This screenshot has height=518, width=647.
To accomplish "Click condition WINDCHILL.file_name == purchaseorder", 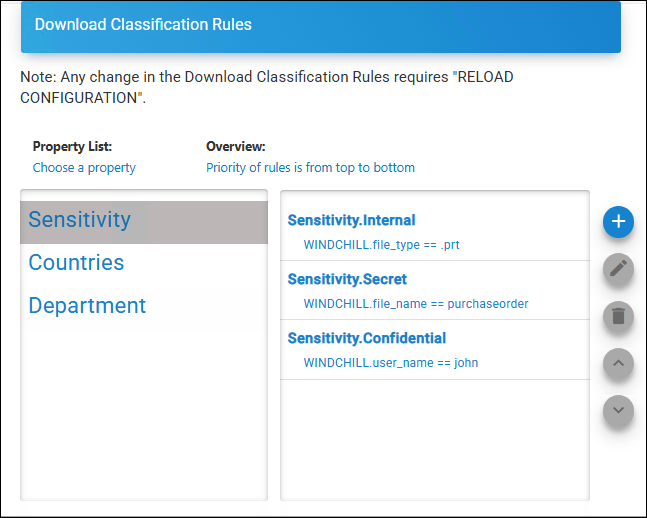I will 416,304.
